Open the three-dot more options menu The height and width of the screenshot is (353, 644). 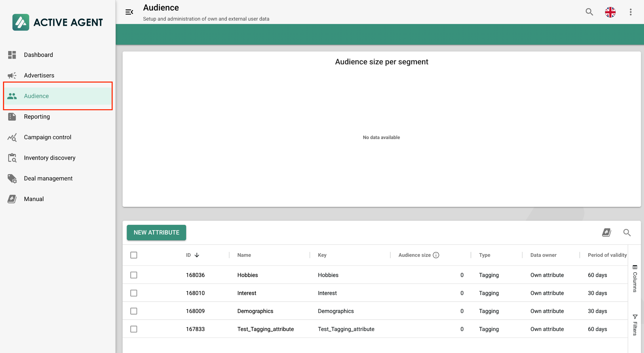pos(630,12)
